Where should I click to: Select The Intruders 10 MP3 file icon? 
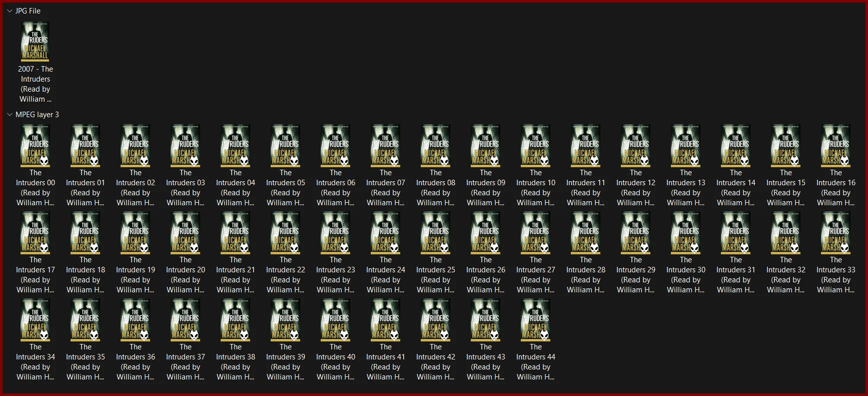[x=536, y=146]
